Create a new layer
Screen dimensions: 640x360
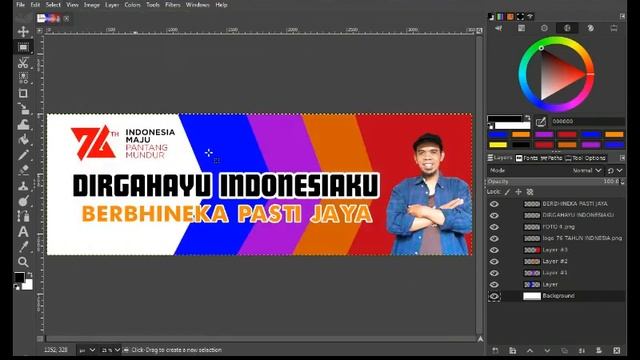pyautogui.click(x=495, y=351)
